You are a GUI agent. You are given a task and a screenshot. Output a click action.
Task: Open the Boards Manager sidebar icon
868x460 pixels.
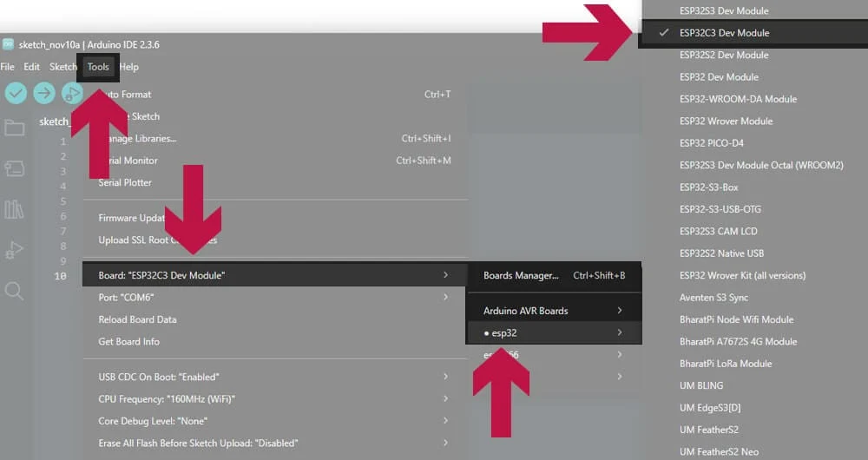(x=15, y=168)
